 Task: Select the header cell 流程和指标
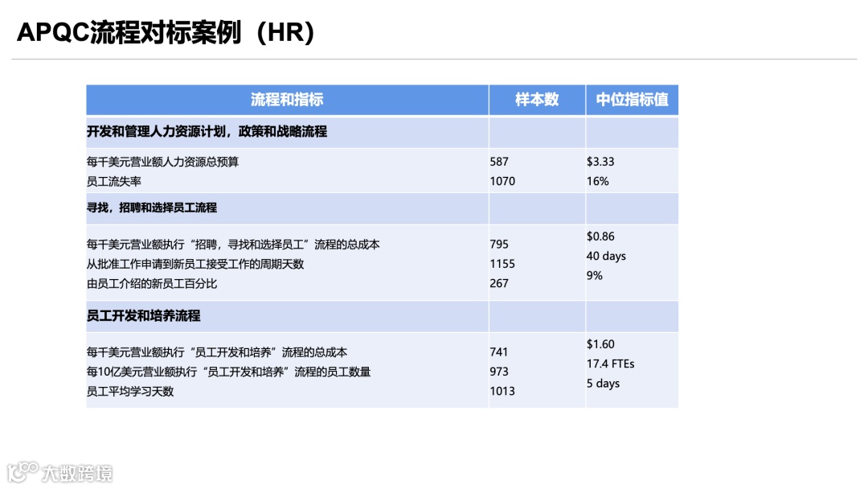click(287, 100)
